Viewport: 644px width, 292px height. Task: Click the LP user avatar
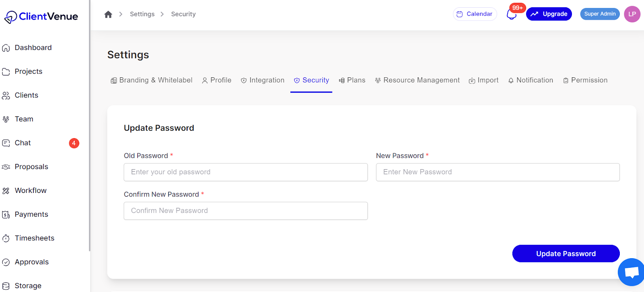(x=632, y=14)
